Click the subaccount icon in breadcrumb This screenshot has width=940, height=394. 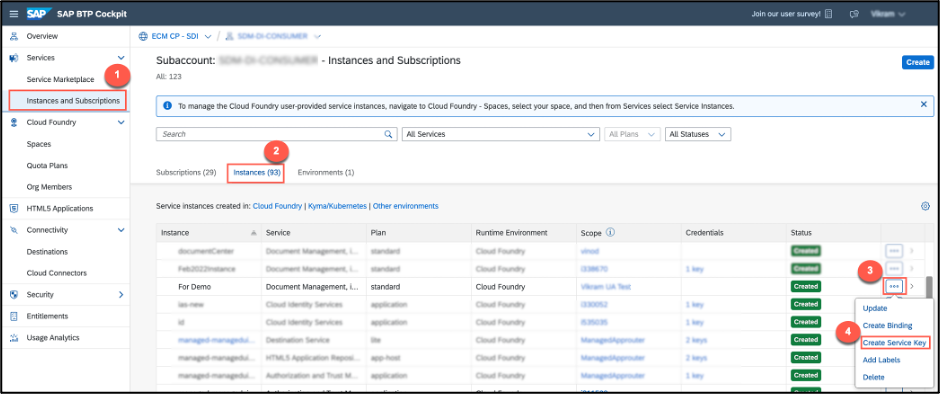[x=229, y=36]
